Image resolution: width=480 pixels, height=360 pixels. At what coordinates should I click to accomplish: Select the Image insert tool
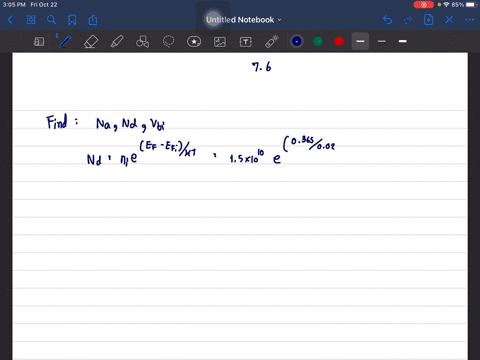tap(220, 42)
